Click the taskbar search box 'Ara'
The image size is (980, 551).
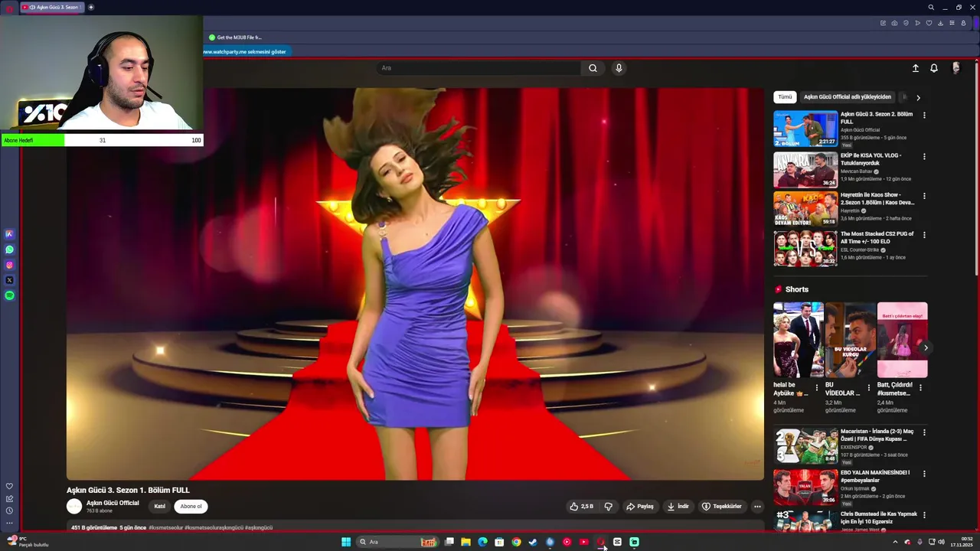point(398,542)
